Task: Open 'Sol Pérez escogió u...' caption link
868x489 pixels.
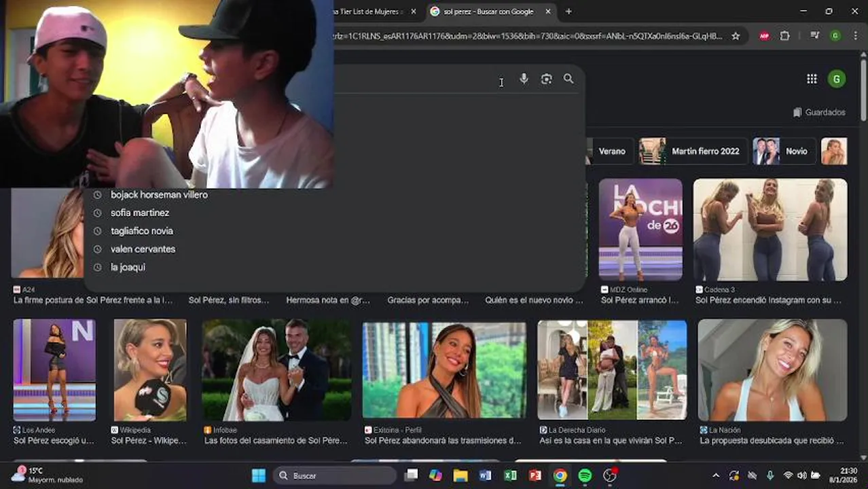Action: tap(54, 441)
